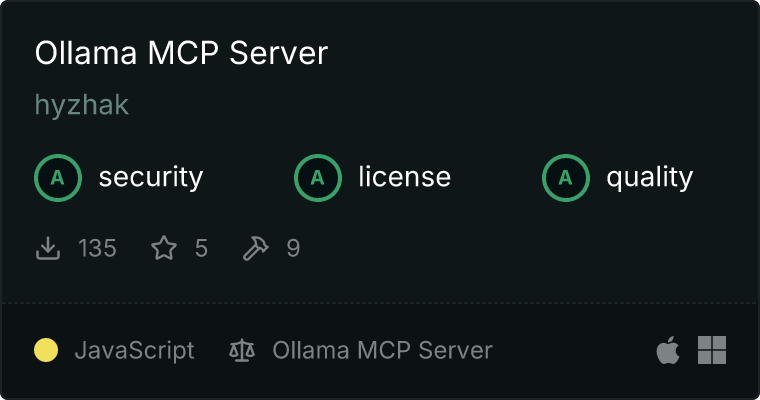This screenshot has height=400, width=760.
Task: Select the security label text
Action: coord(151,177)
